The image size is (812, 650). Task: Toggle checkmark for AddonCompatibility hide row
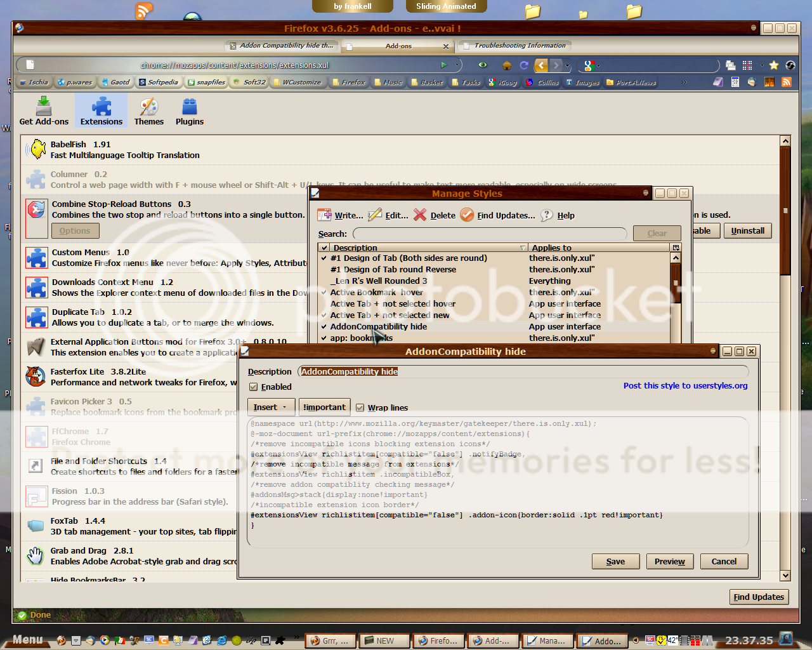click(324, 327)
